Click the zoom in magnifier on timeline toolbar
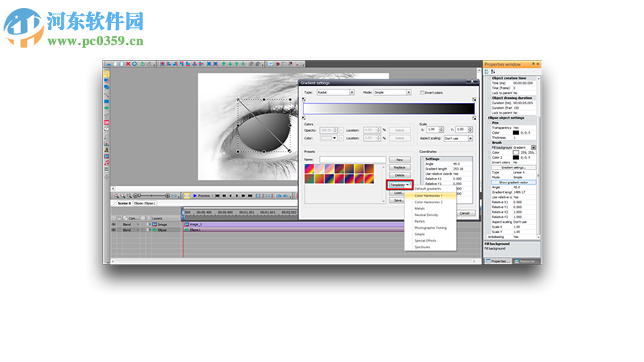644x362 pixels. point(116,196)
